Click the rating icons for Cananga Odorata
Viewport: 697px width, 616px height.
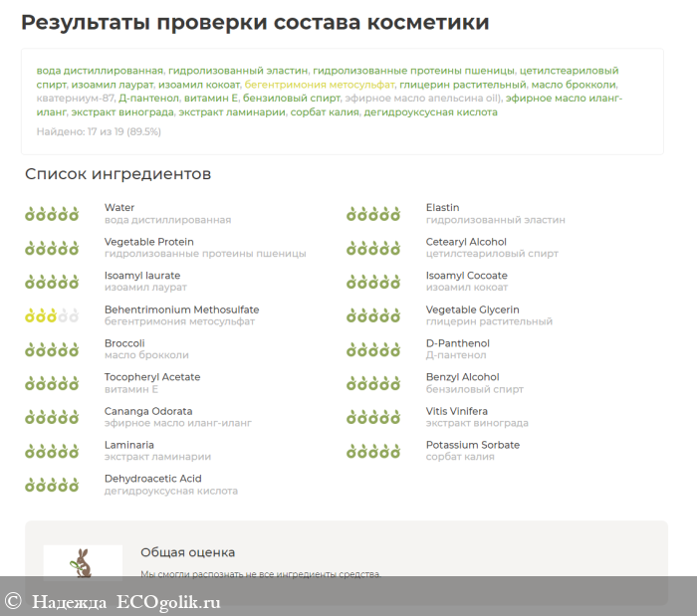click(52, 417)
